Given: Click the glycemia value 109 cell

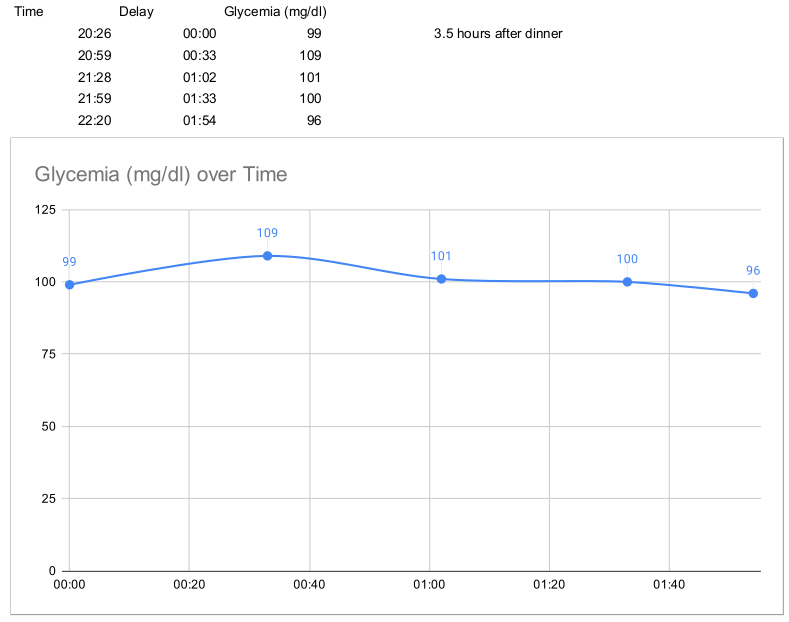Looking at the screenshot, I should tap(310, 55).
